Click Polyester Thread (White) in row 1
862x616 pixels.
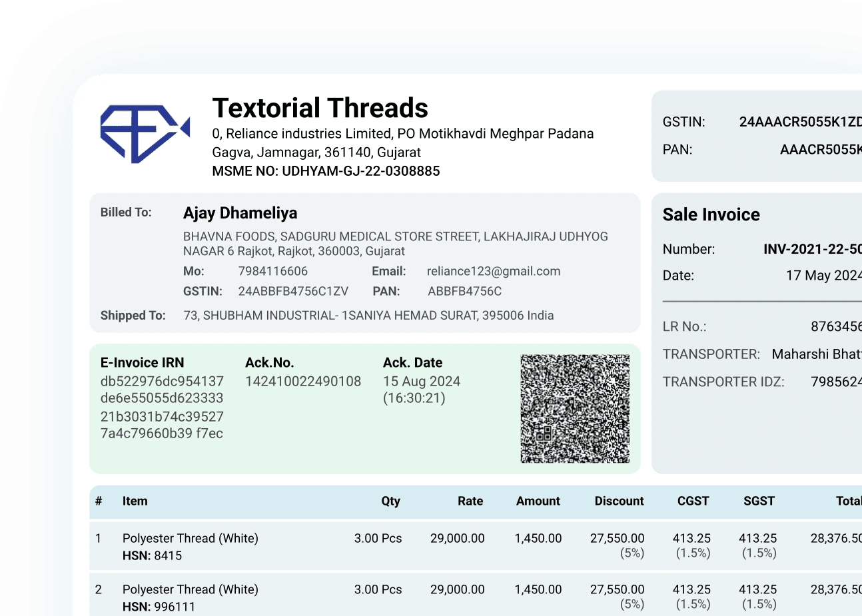190,538
